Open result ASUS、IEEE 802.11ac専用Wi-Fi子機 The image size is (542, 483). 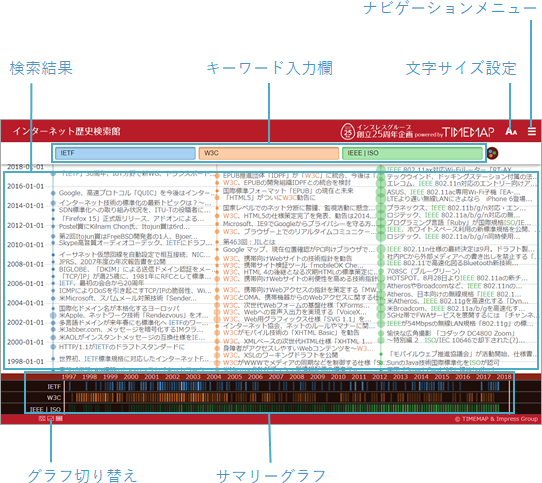454,192
